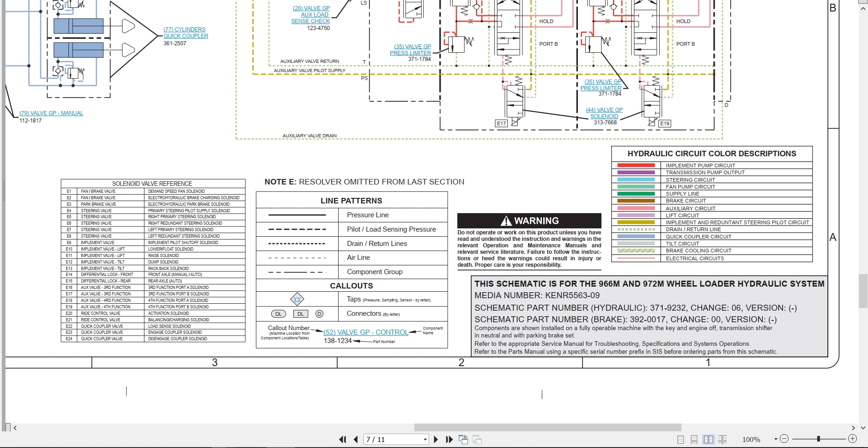Click part number 361-2507
The height and width of the screenshot is (448, 868).
coord(175,43)
